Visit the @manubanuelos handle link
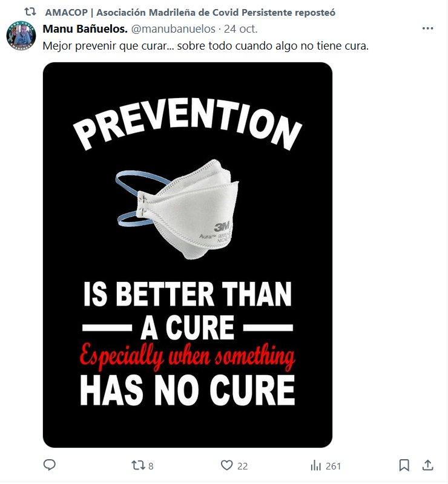448x484 pixels. click(173, 28)
